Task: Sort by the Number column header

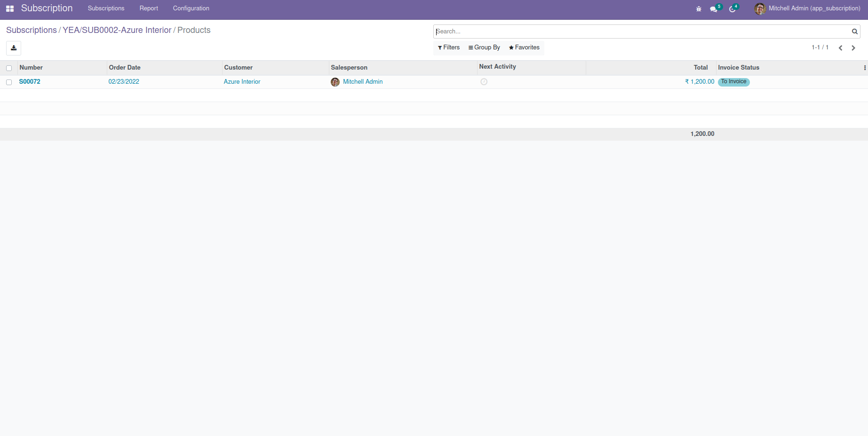Action: 31,68
